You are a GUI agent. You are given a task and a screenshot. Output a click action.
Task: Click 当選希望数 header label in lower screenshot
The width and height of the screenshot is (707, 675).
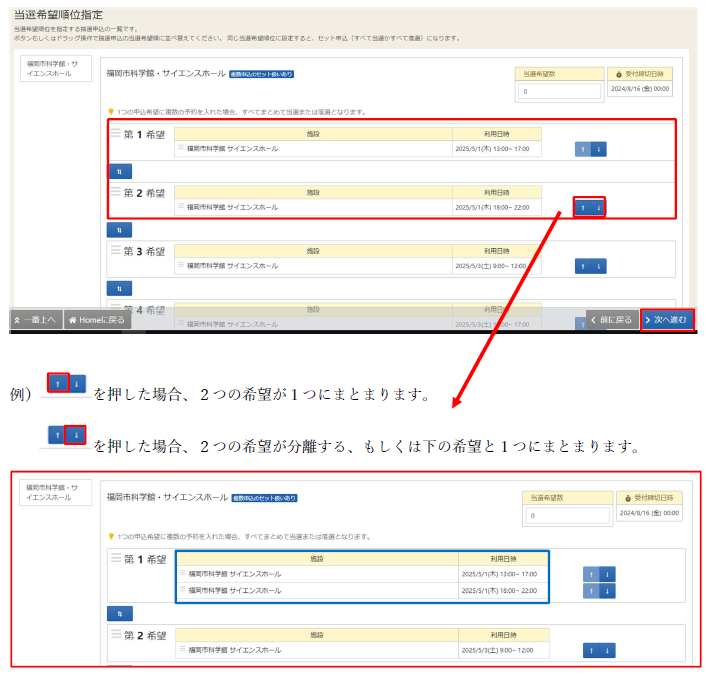point(546,498)
